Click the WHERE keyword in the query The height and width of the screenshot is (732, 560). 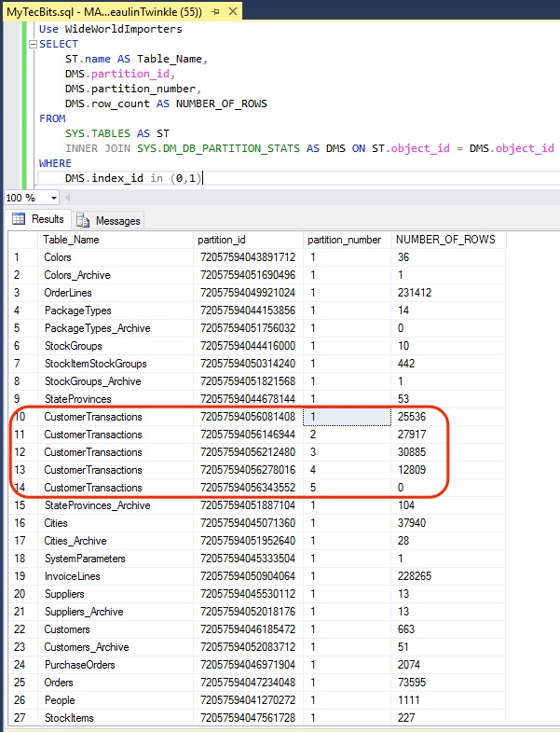55,163
